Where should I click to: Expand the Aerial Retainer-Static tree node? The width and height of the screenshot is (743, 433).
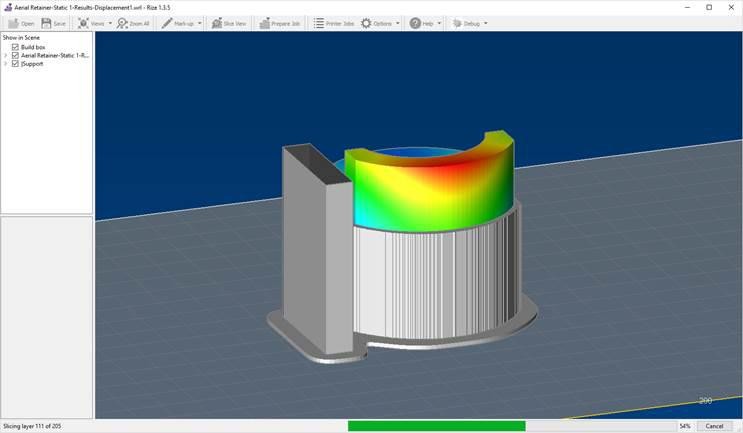pos(6,55)
